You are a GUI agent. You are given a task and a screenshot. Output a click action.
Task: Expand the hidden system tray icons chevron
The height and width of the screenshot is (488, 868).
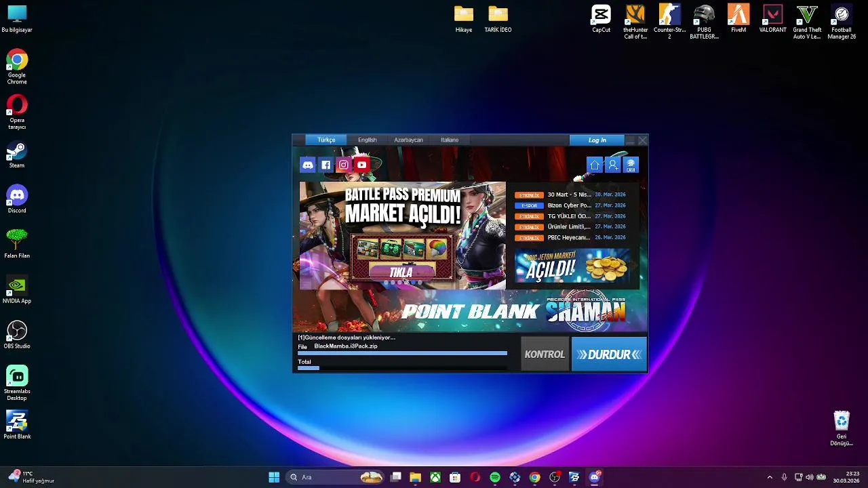(x=769, y=477)
